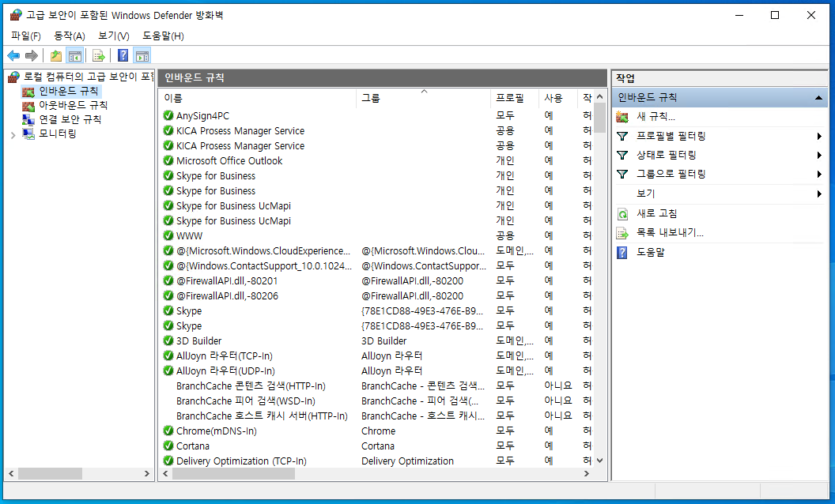Click green check icon of Chrome(mDNS-In) rule
This screenshot has width=835, height=504.
(168, 431)
